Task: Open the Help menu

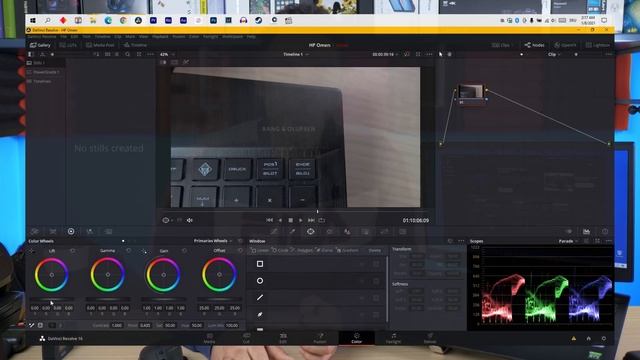Action: (251, 37)
